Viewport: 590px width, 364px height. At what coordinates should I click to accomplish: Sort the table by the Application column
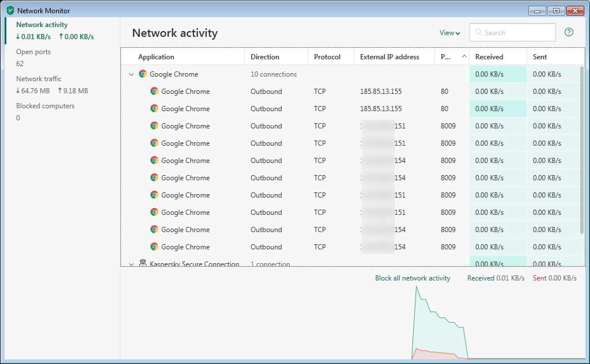[x=183, y=57]
